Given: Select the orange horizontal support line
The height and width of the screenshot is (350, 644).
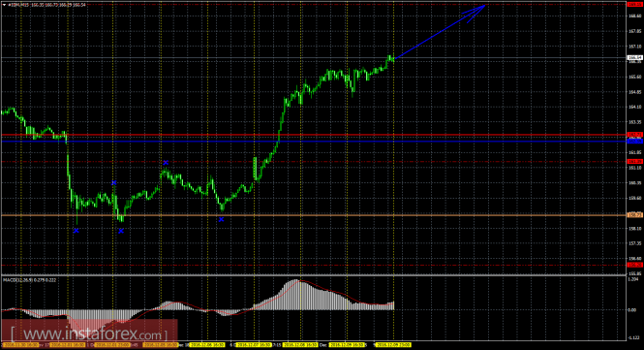Looking at the screenshot, I should [314, 215].
